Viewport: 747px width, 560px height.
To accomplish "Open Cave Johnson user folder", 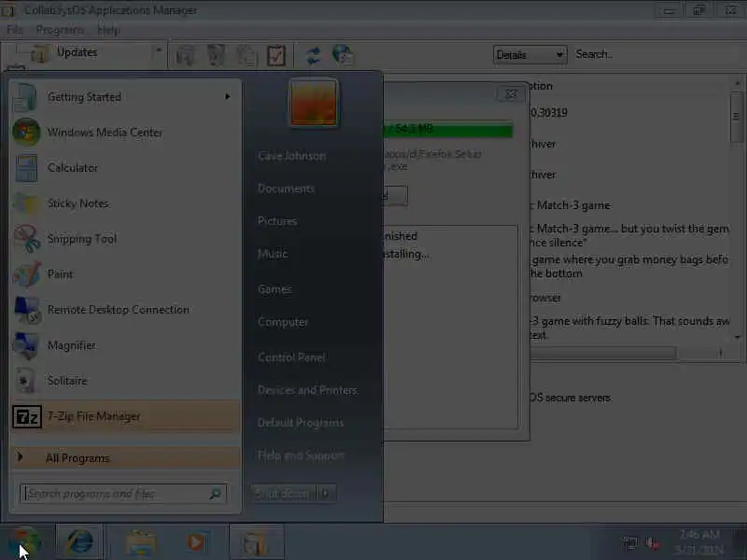I will tap(291, 156).
